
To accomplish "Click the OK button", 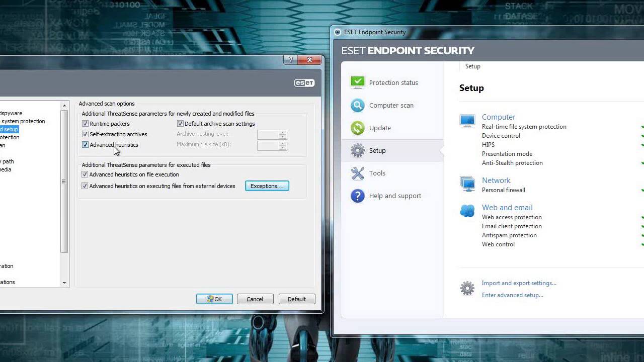I will (x=214, y=299).
